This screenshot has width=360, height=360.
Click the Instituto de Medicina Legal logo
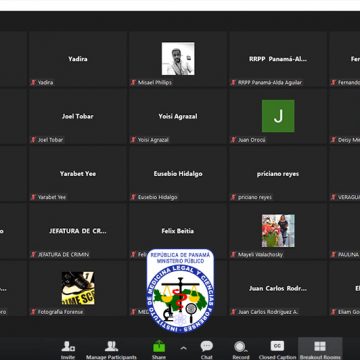pos(180,291)
